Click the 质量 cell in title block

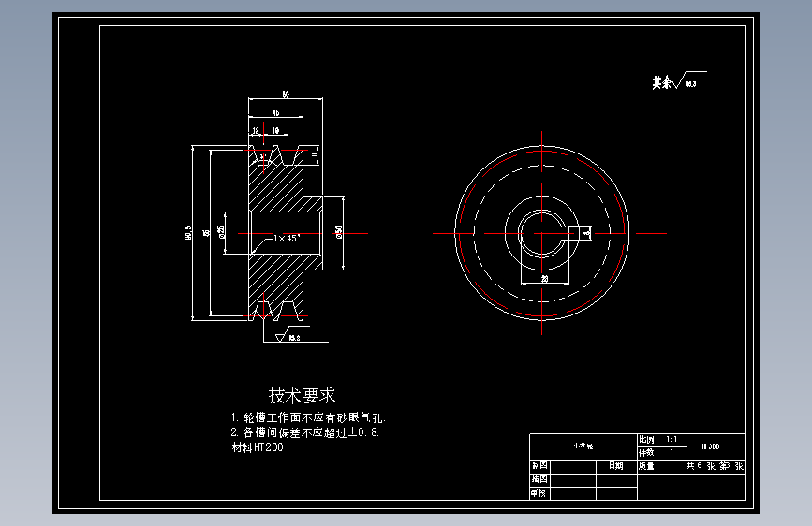(647, 466)
